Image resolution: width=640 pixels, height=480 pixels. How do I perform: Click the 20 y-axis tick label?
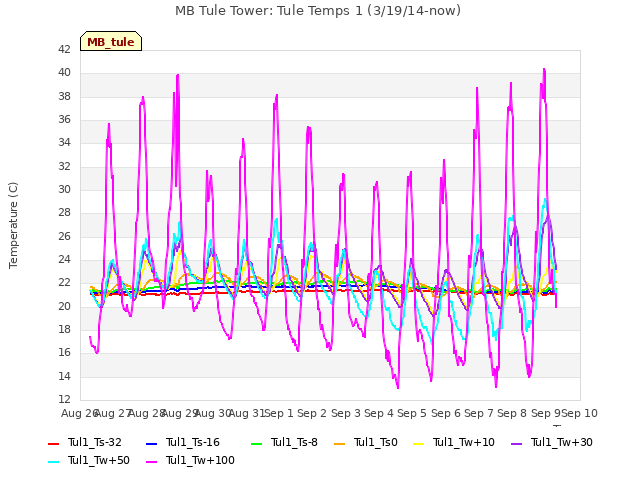(64, 307)
